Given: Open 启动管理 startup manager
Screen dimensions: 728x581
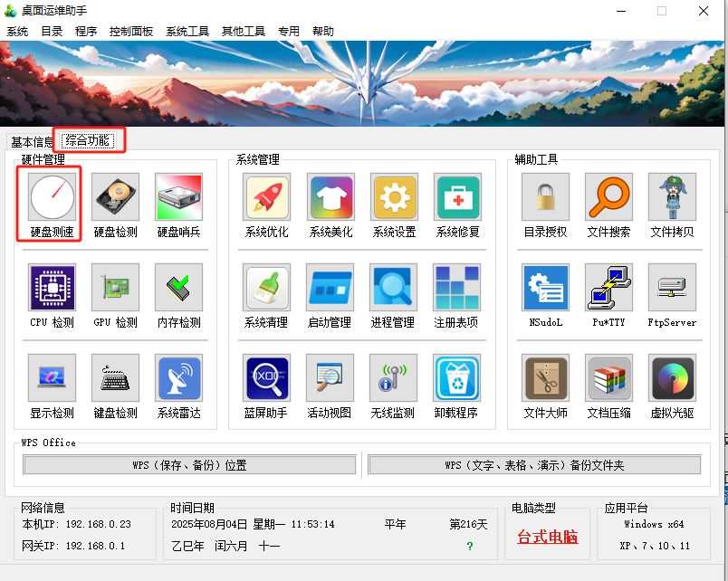Looking at the screenshot, I should point(330,287).
